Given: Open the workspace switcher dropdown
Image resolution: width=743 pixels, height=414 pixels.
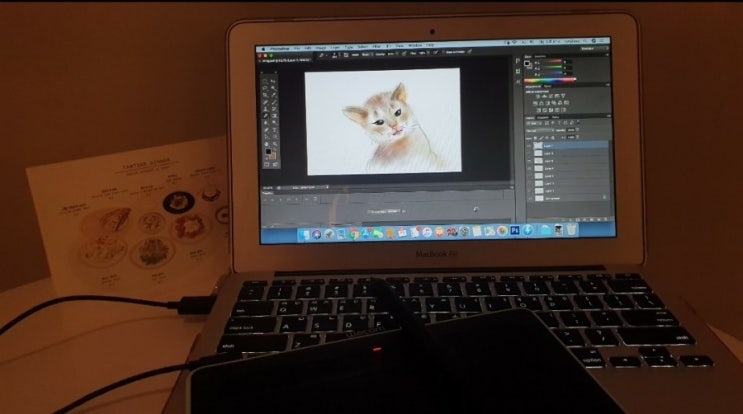Looking at the screenshot, I should [594, 49].
